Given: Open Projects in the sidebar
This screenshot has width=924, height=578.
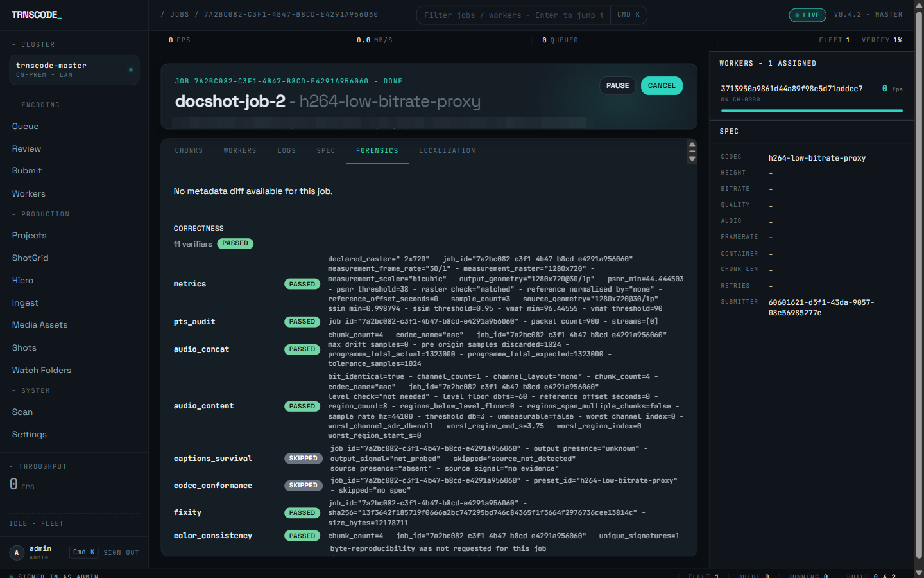Looking at the screenshot, I should [30, 236].
